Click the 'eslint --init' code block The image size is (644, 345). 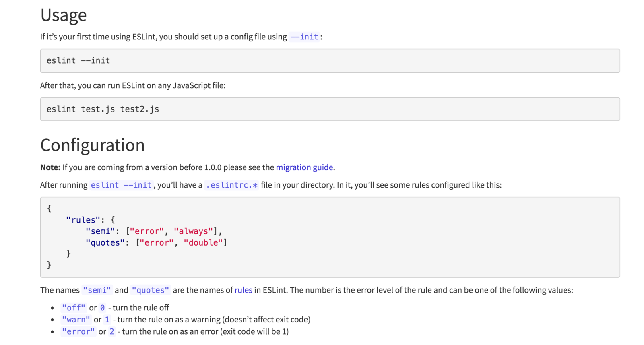330,61
